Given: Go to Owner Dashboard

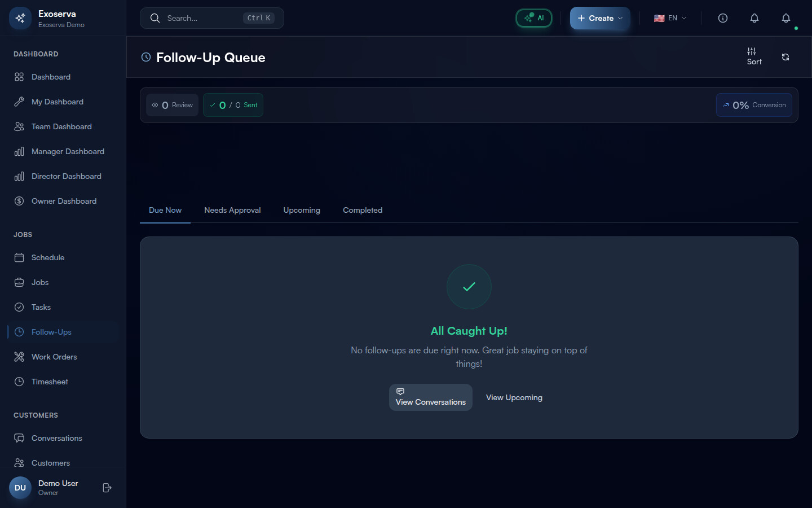Looking at the screenshot, I should tap(64, 201).
